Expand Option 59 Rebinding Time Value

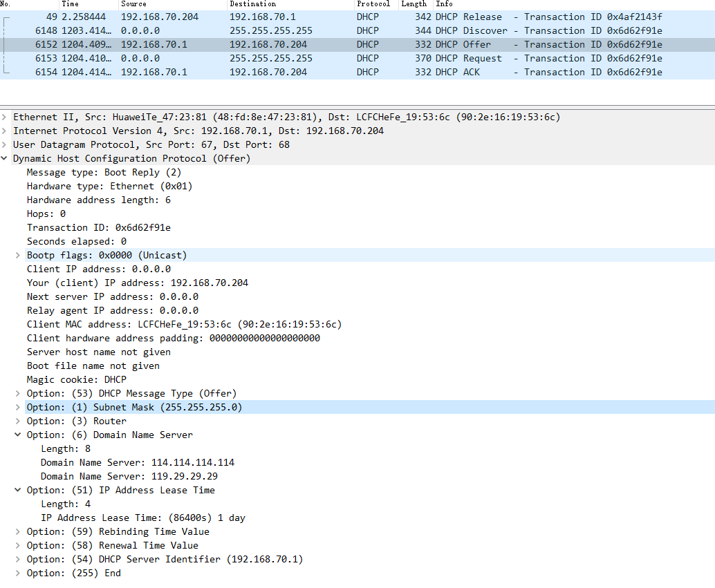click(x=19, y=532)
